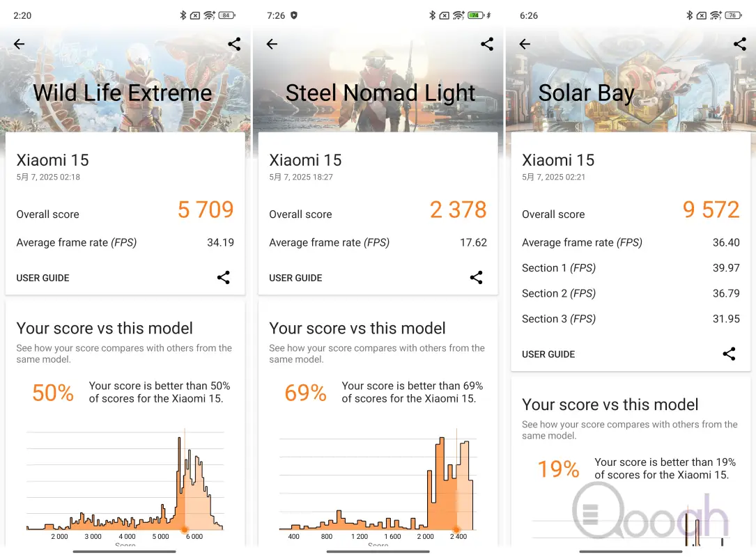
Task: Share the Wild Life Extreme 5 709 result card
Action: point(223,278)
